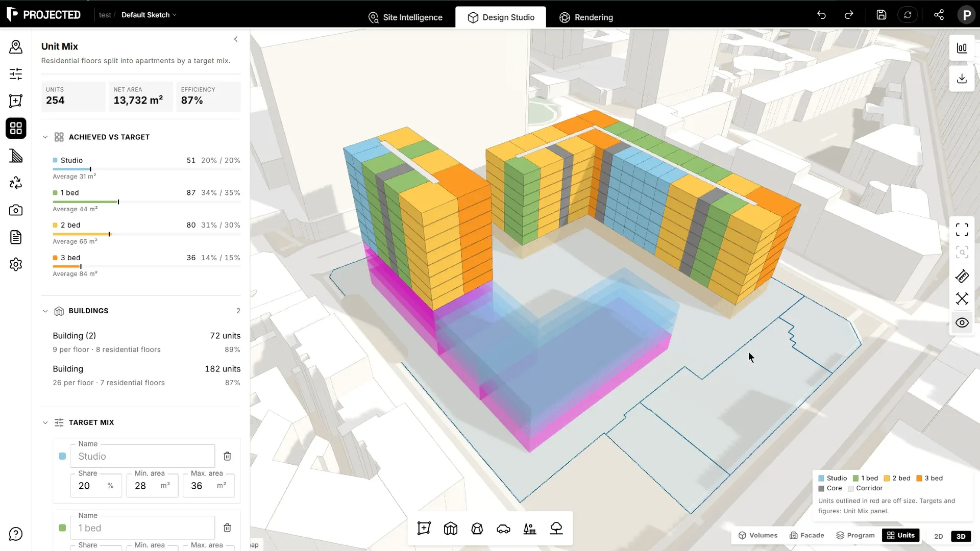980x551 pixels.
Task: Switch to 3D view
Action: coord(961,536)
